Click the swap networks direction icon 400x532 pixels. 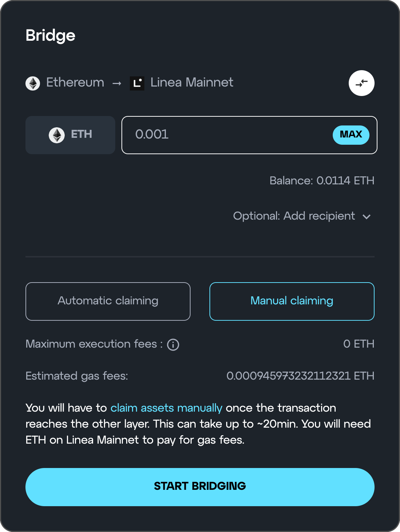click(361, 83)
